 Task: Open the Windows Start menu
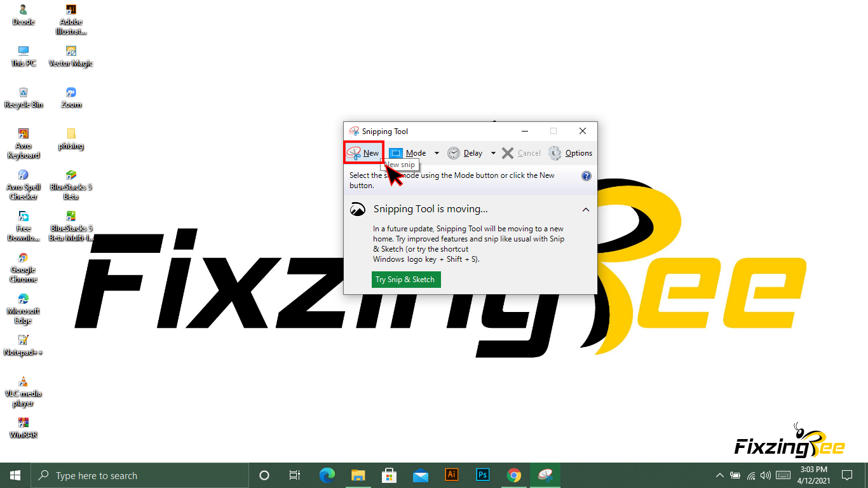(15, 475)
